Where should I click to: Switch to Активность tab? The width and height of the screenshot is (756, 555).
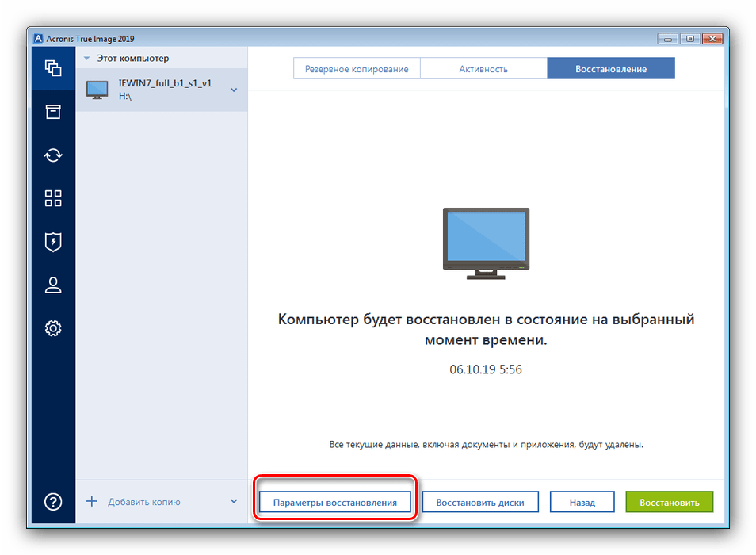coord(483,68)
